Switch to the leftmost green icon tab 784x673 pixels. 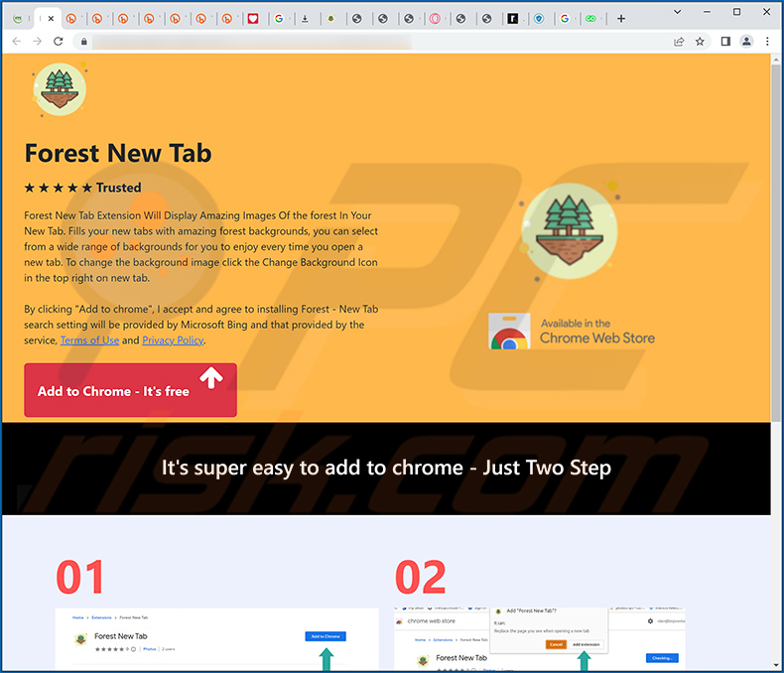tap(18, 19)
